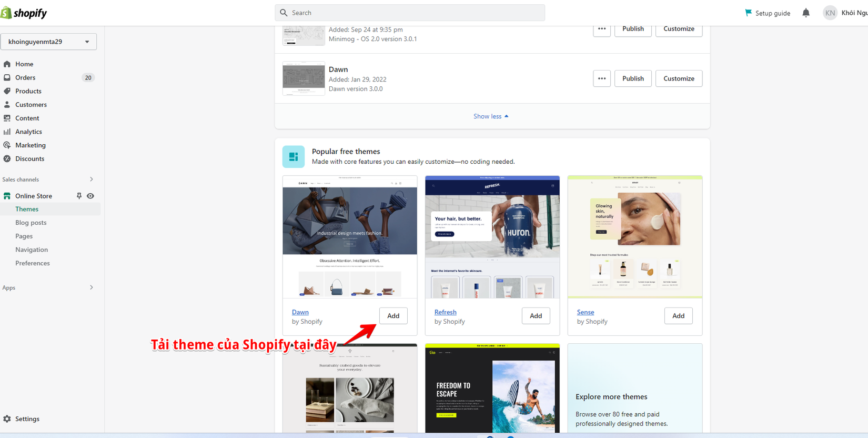
Task: Open the Freedom to Escape theme preview
Action: click(x=492, y=389)
